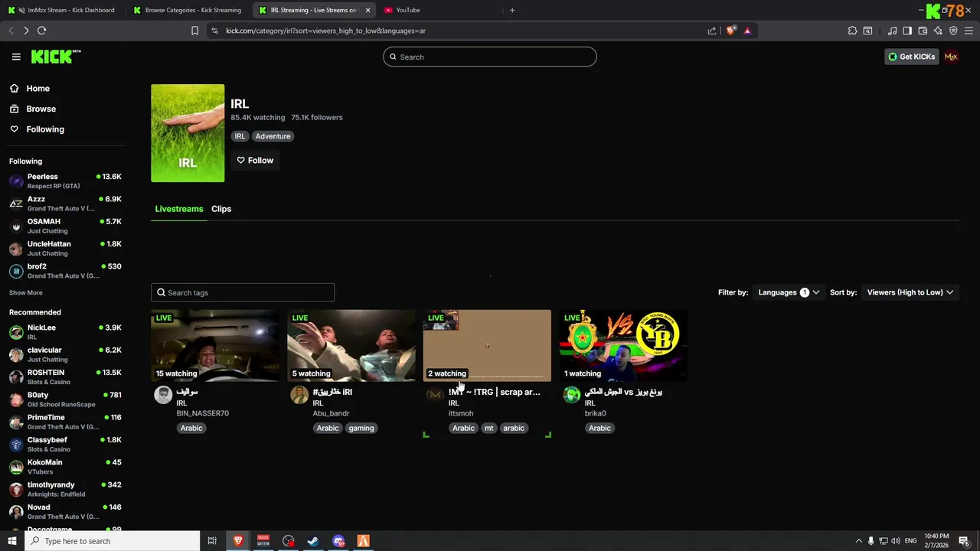Screen dimensions: 980x551
Task: Switch to the YouTube browser tab
Action: coord(439,10)
